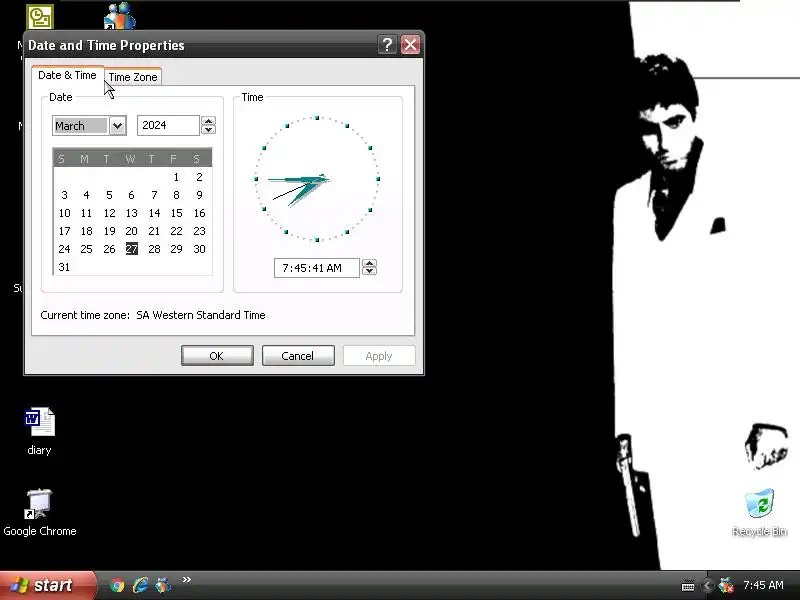
Task: Select day 2 in the calendar
Action: 199,177
